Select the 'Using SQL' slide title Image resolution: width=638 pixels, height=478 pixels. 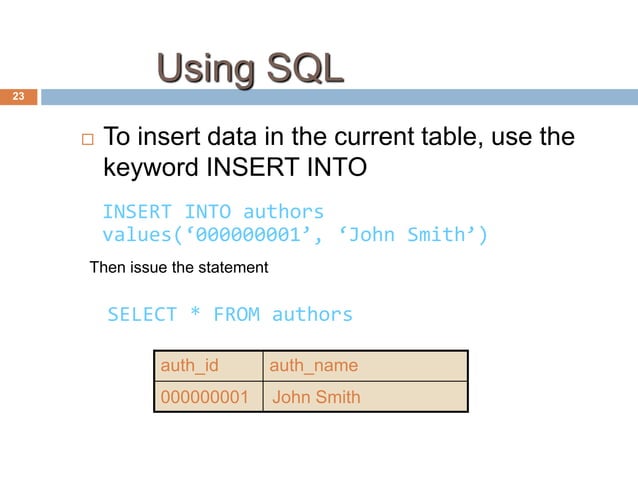point(251,69)
